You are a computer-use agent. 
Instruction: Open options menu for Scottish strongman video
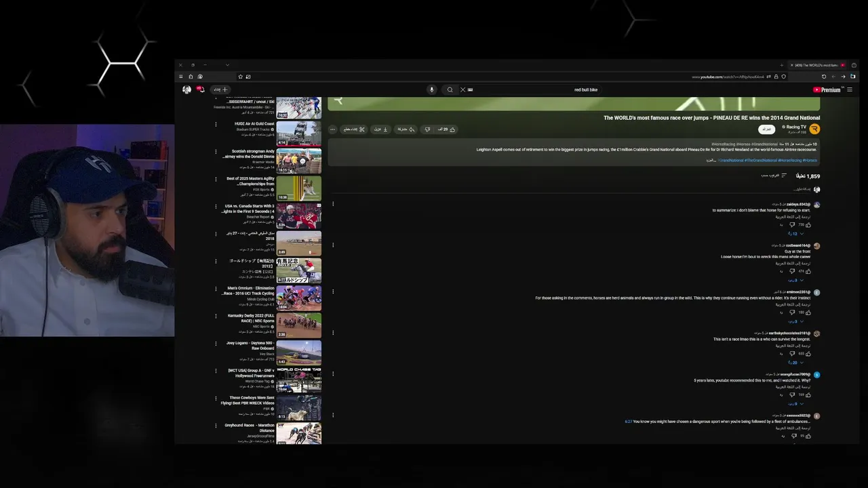[x=216, y=152]
